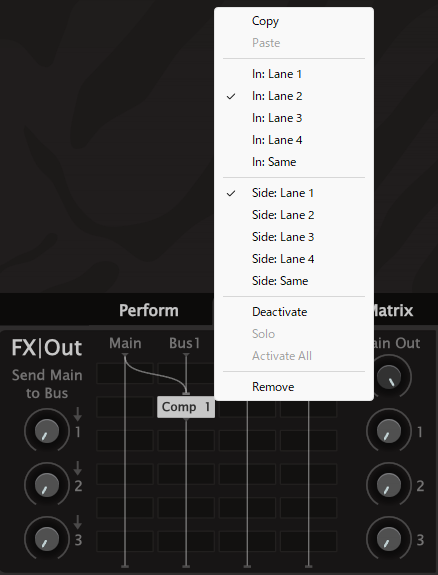Click the down arrow above send 1
Image resolution: width=438 pixels, height=575 pixels.
point(77,414)
